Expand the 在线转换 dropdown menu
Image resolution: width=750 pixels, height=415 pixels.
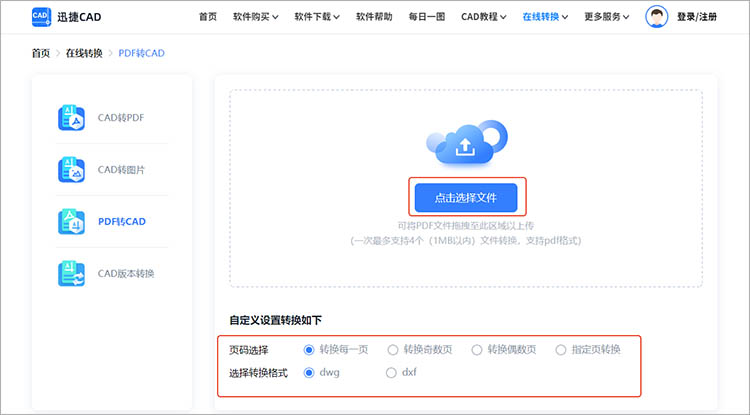pos(545,17)
